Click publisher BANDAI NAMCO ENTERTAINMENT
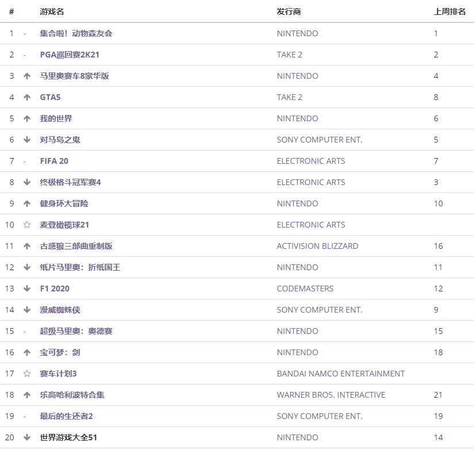This screenshot has height=450, width=476. click(x=340, y=374)
